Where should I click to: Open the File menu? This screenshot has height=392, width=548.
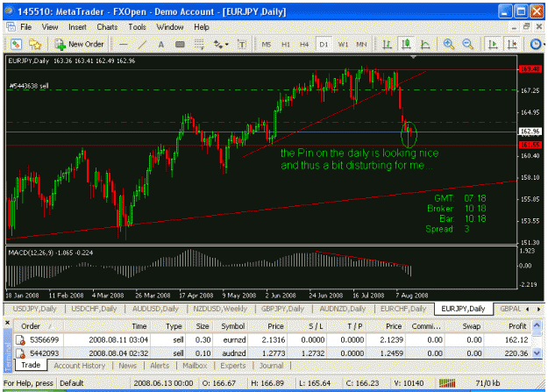point(25,27)
